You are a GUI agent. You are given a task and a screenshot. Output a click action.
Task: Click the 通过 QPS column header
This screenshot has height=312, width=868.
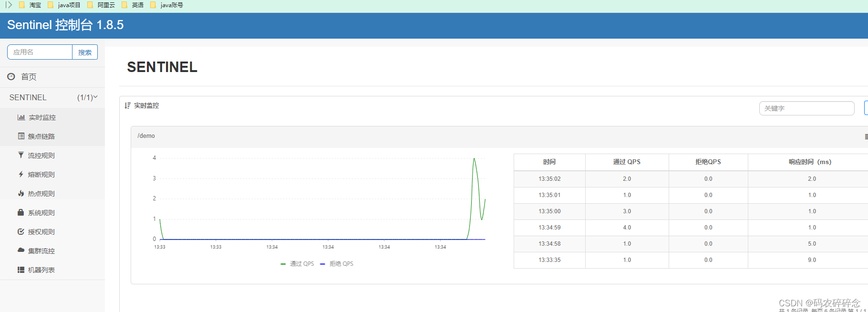tap(627, 162)
